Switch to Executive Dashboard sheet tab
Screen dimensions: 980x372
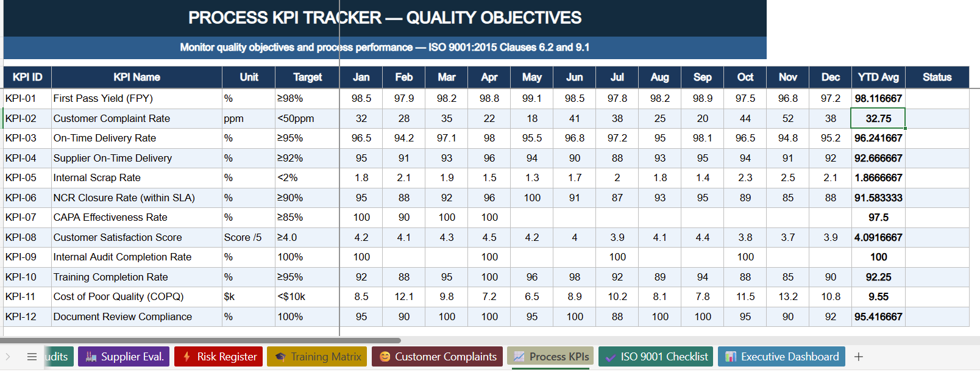click(x=781, y=357)
